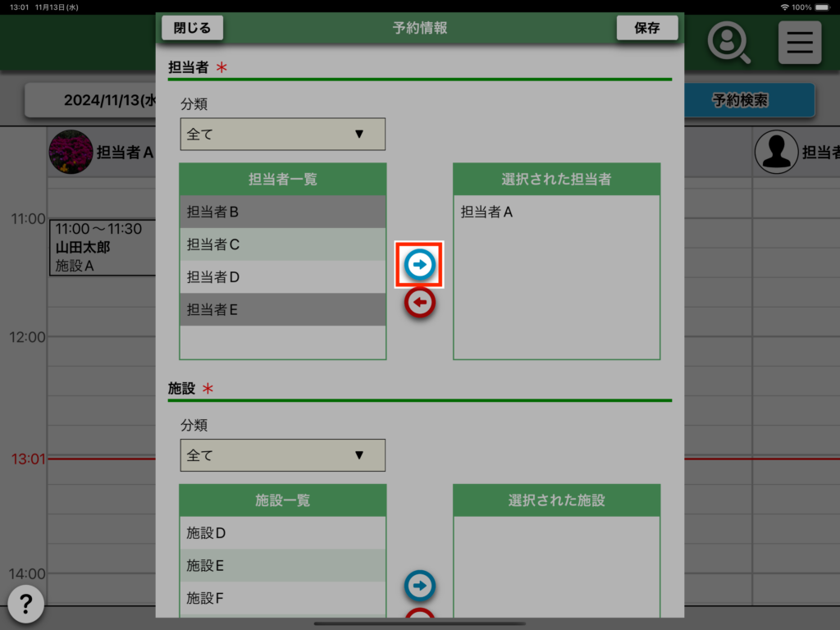The width and height of the screenshot is (840, 630).
Task: Select 担当者E in staff list
Action: click(282, 310)
